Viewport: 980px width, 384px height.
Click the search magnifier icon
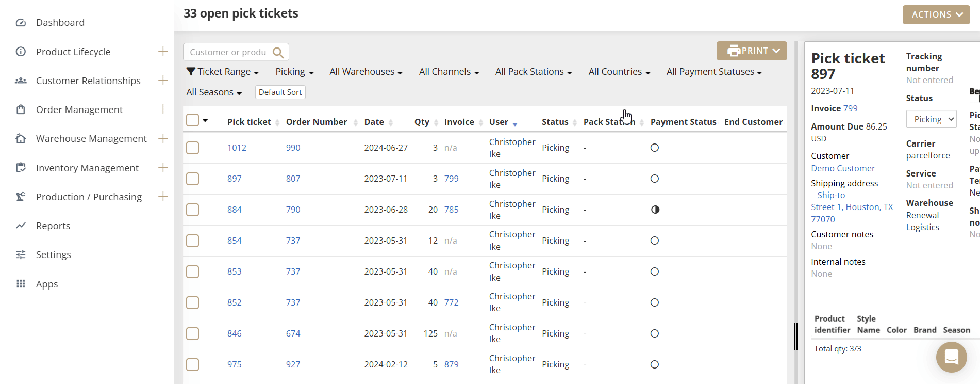pyautogui.click(x=278, y=53)
